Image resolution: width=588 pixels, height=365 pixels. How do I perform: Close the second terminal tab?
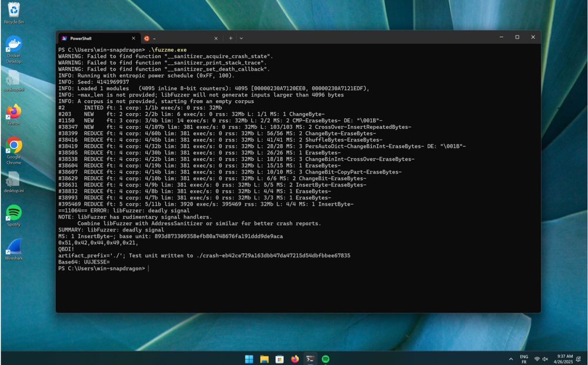(216, 38)
